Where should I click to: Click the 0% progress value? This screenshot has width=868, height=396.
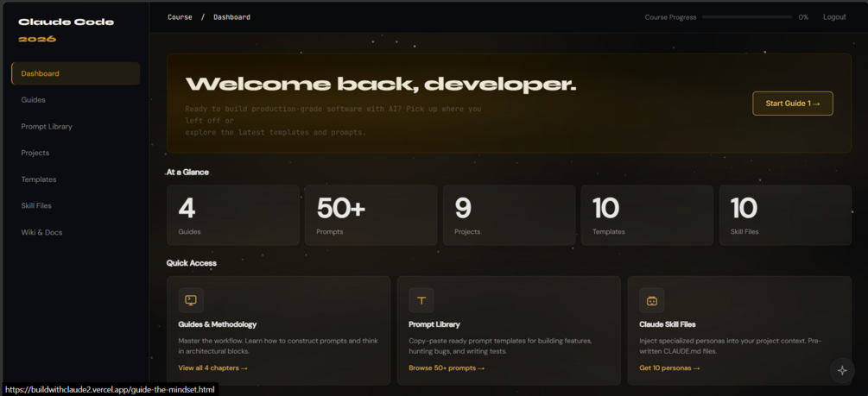[803, 17]
